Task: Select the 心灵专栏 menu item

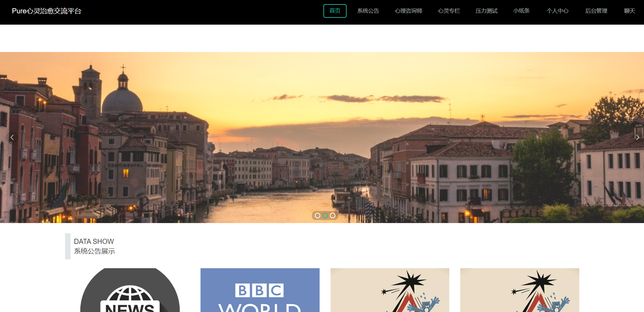Action: pos(449,11)
